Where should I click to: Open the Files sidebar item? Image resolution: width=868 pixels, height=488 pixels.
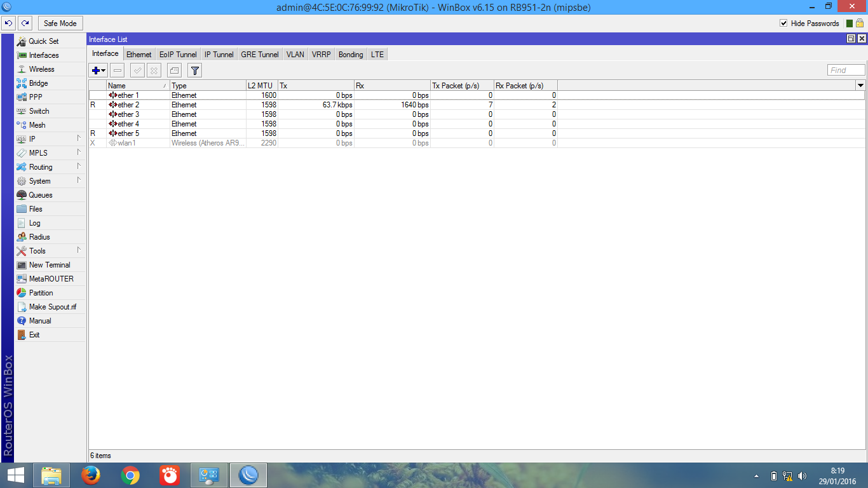click(x=50, y=209)
